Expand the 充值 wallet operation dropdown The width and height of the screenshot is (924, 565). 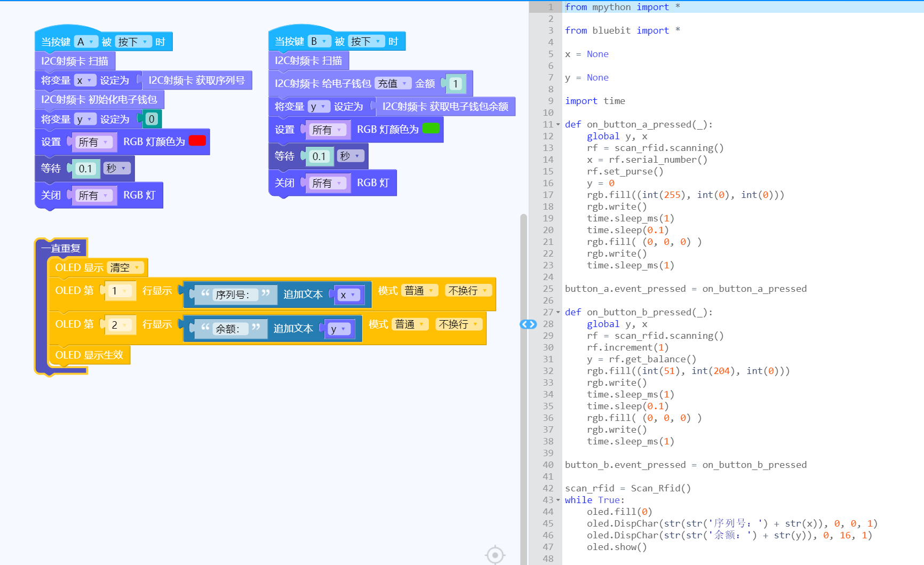coord(393,83)
